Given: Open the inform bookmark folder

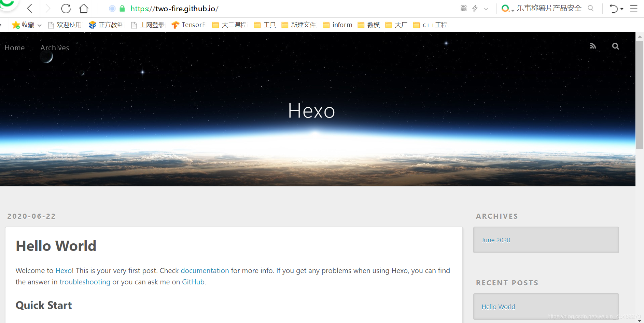Looking at the screenshot, I should coord(338,25).
